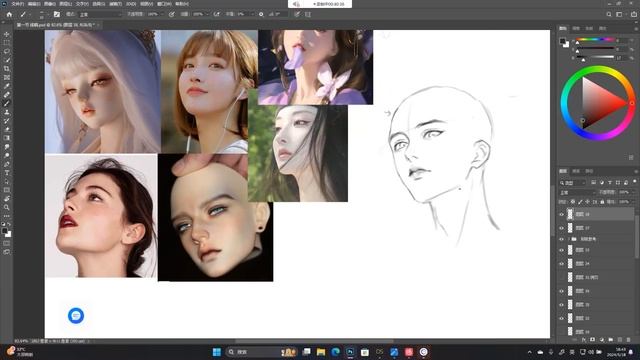Select the Lasso tool
Viewport: 640px width, 360px height.
coord(7,51)
